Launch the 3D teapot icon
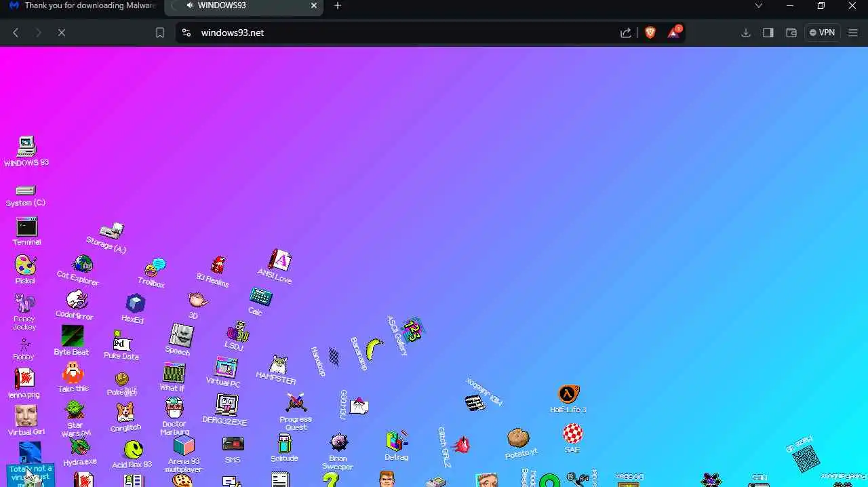This screenshot has height=487, width=868. pyautogui.click(x=198, y=300)
